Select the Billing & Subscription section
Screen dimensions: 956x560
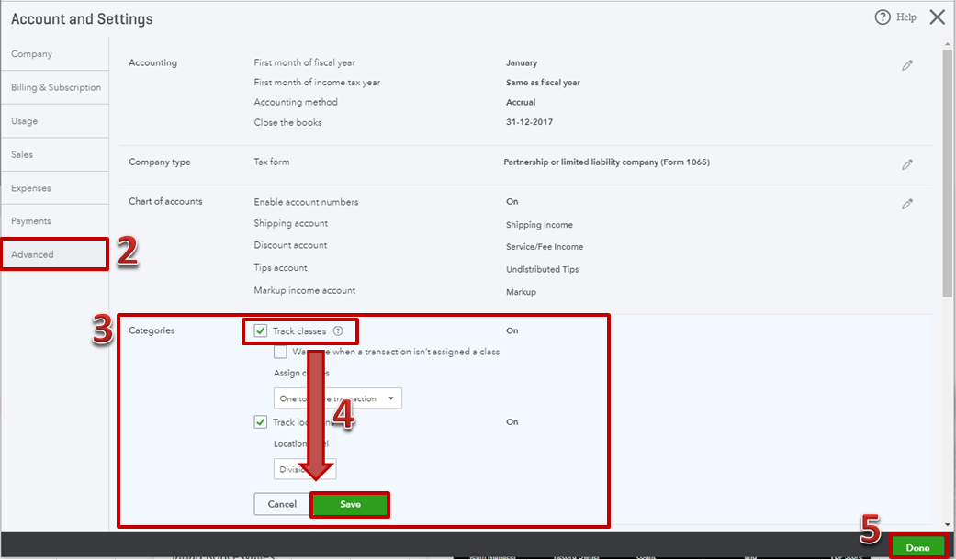click(x=55, y=87)
